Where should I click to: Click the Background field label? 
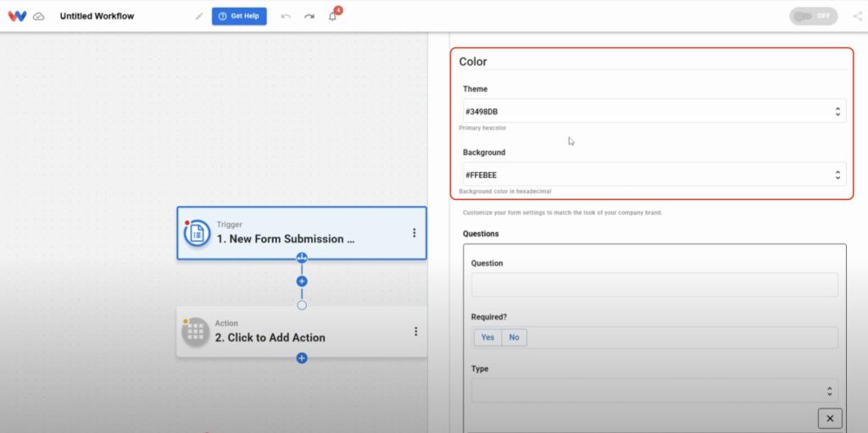pyautogui.click(x=484, y=153)
